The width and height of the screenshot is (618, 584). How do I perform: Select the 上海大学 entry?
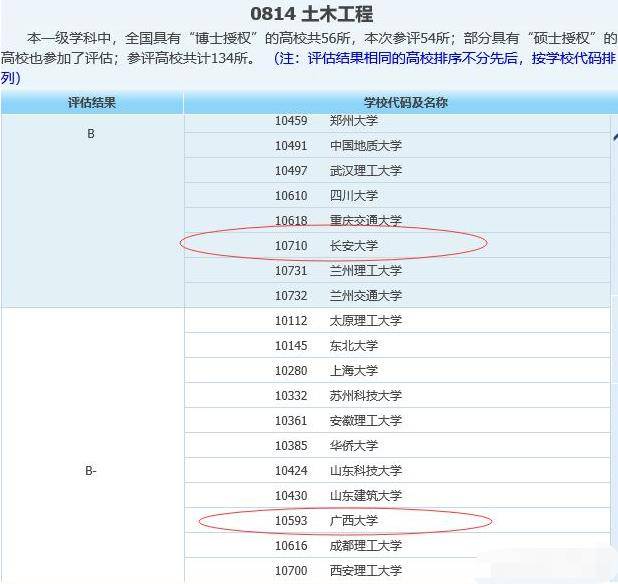point(397,370)
